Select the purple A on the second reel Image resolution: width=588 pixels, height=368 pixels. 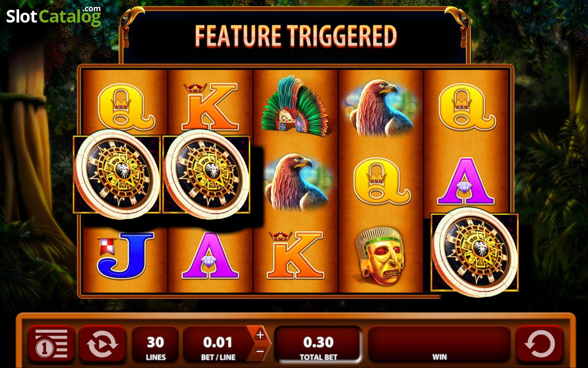[210, 255]
